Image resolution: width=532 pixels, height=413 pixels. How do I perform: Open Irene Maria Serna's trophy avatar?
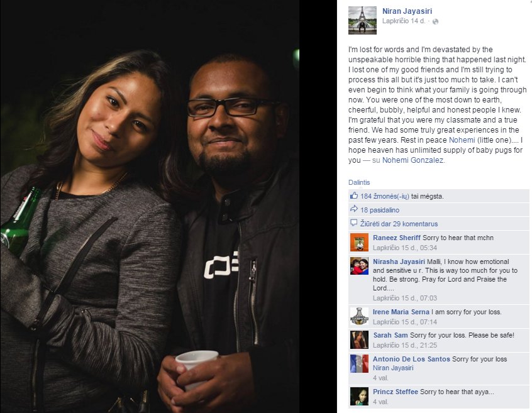pos(359,316)
